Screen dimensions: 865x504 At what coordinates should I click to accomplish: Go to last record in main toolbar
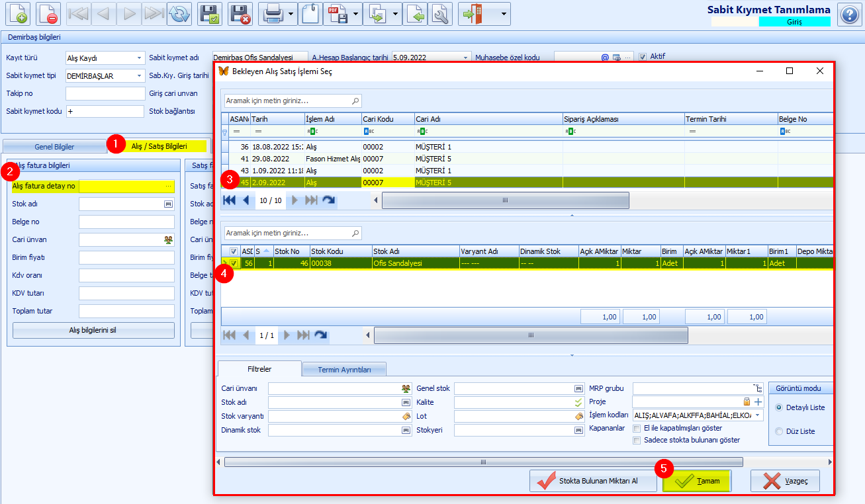(154, 14)
